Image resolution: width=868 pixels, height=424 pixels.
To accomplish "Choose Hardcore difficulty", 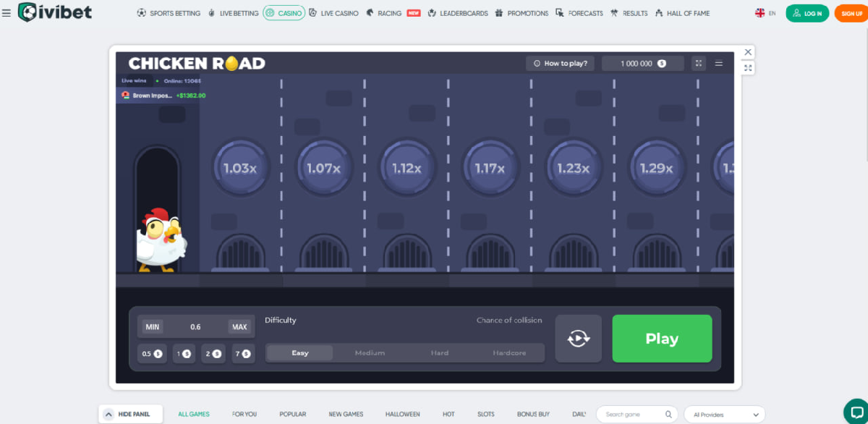I will pyautogui.click(x=510, y=352).
